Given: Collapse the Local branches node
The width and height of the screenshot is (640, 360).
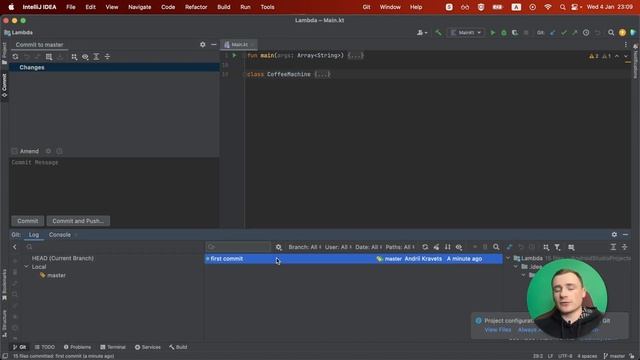Looking at the screenshot, I should click(x=27, y=267).
